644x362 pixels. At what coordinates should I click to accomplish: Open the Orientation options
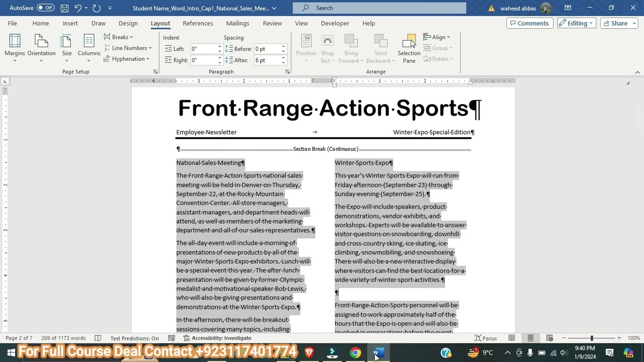tap(41, 48)
